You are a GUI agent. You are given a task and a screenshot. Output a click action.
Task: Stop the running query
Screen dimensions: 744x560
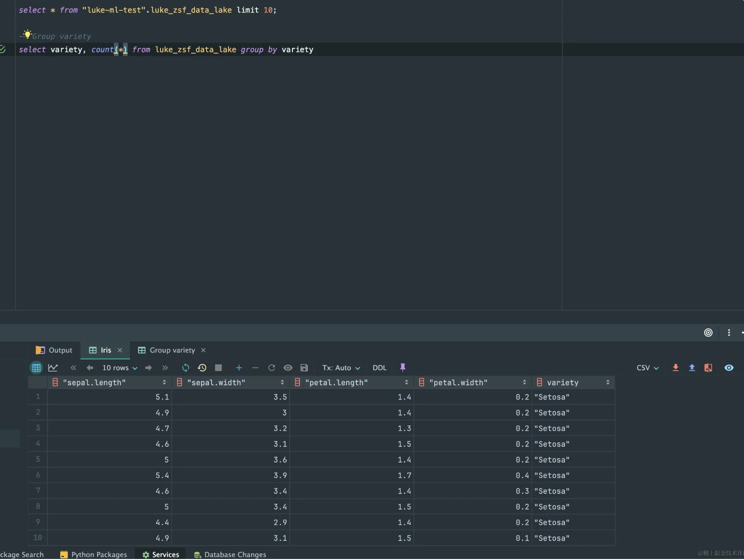tap(218, 368)
